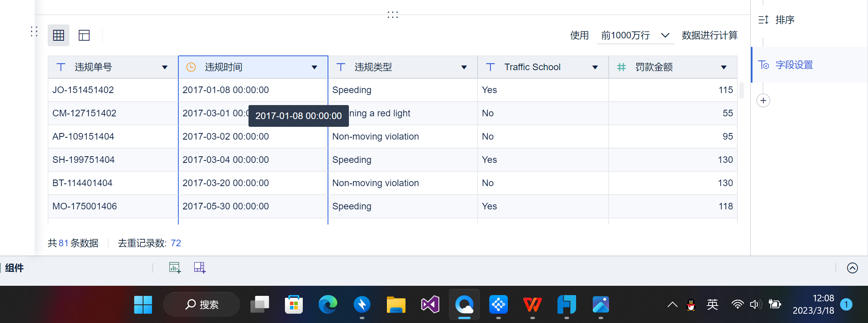Open 违规时间 column dropdown arrow
Screen dimensions: 868x323
pos(314,67)
